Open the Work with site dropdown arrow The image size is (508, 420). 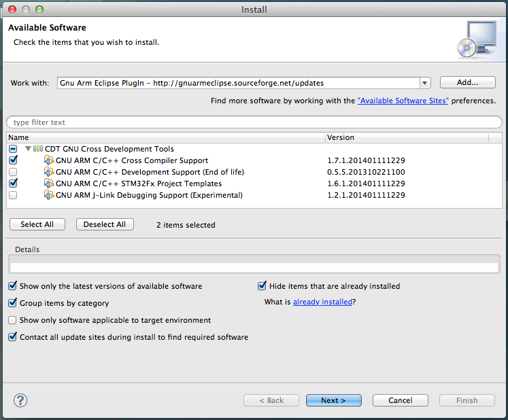[425, 83]
